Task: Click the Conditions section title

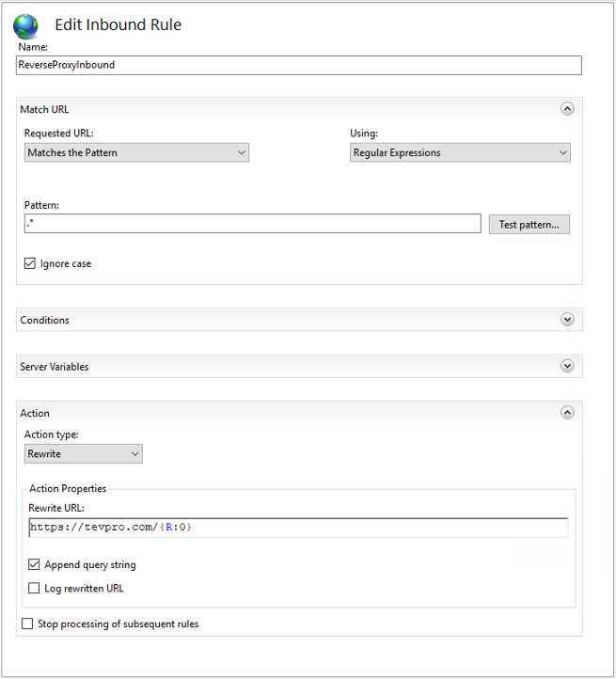Action: click(44, 320)
